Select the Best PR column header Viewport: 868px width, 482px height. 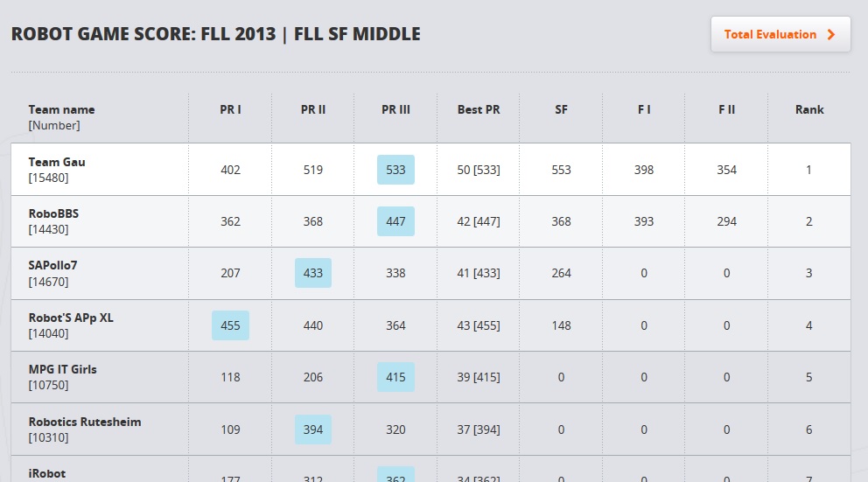coord(479,109)
